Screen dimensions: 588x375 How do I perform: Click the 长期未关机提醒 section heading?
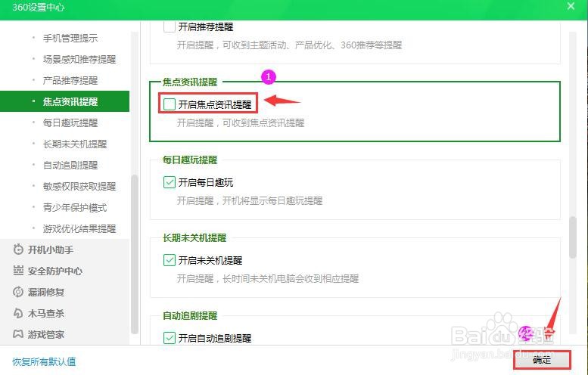pyautogui.click(x=194, y=238)
